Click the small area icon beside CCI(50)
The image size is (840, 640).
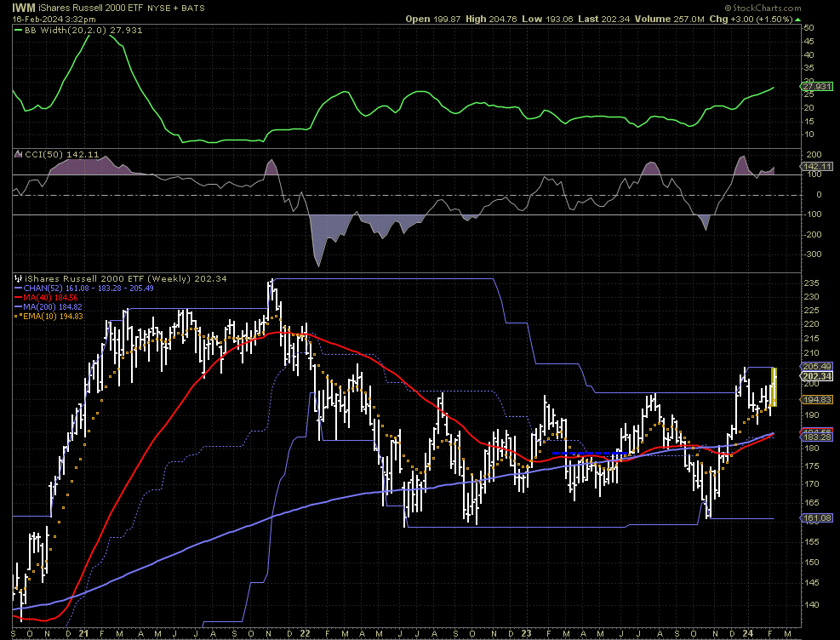pyautogui.click(x=18, y=154)
